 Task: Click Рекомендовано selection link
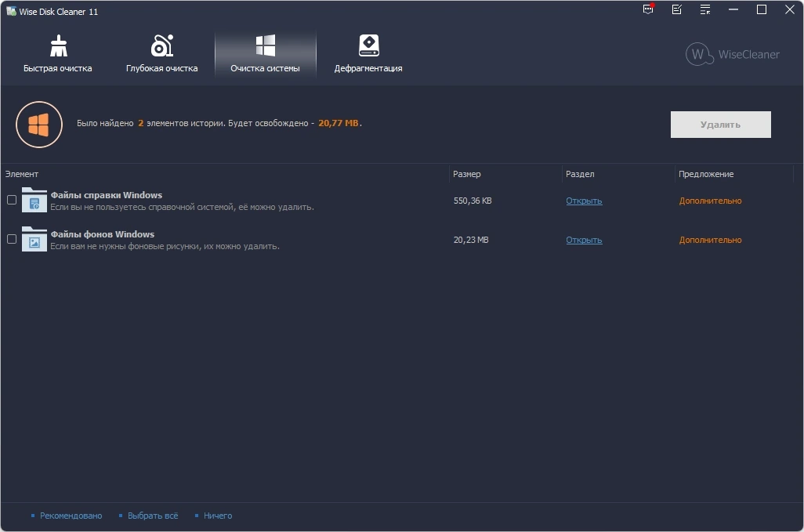71,516
